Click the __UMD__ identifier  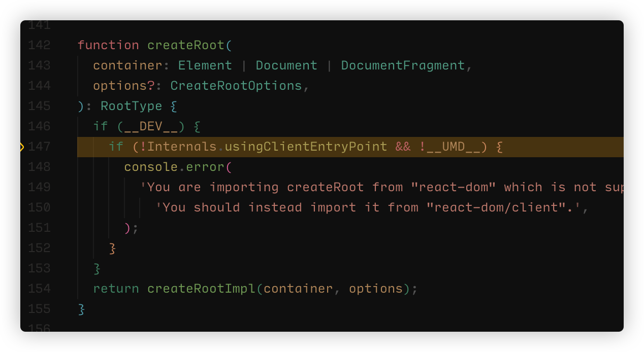(454, 147)
